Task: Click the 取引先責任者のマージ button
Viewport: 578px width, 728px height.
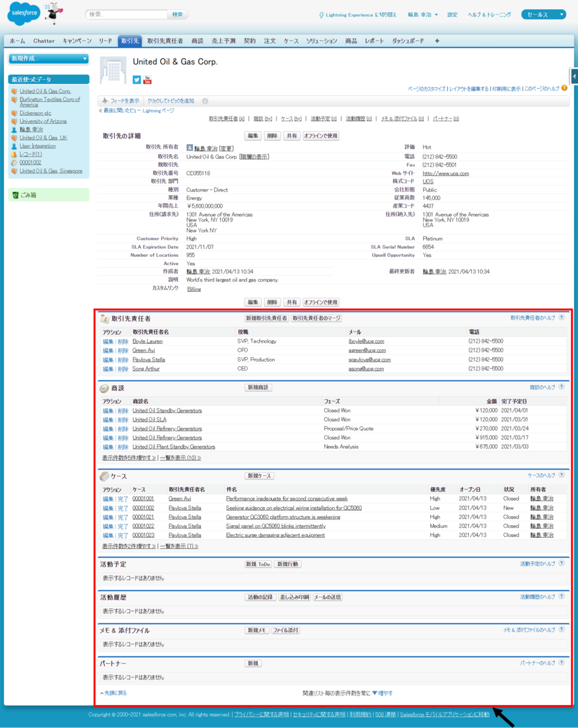Action: click(316, 318)
